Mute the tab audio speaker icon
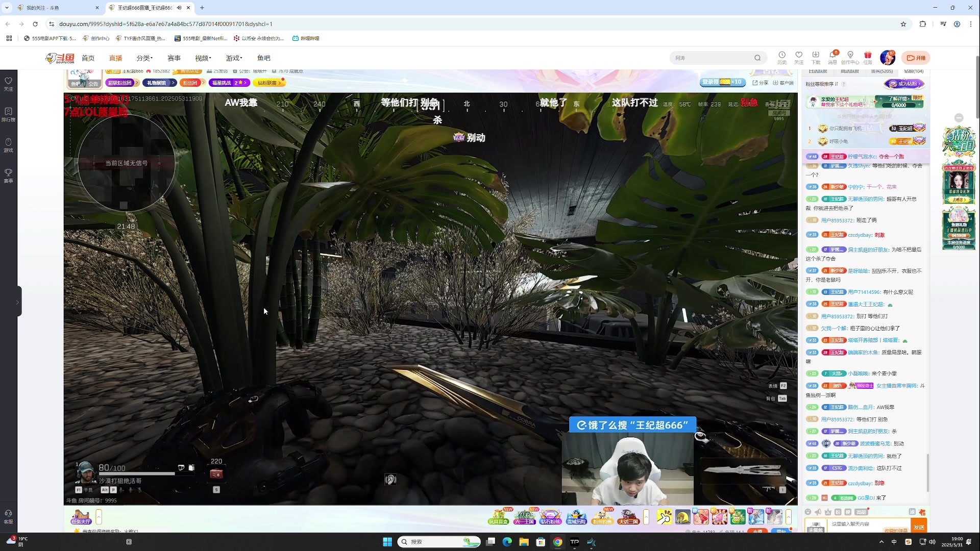 179,8
